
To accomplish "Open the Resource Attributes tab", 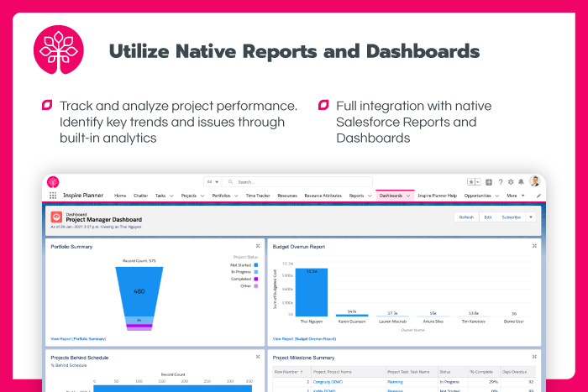I will pos(323,196).
